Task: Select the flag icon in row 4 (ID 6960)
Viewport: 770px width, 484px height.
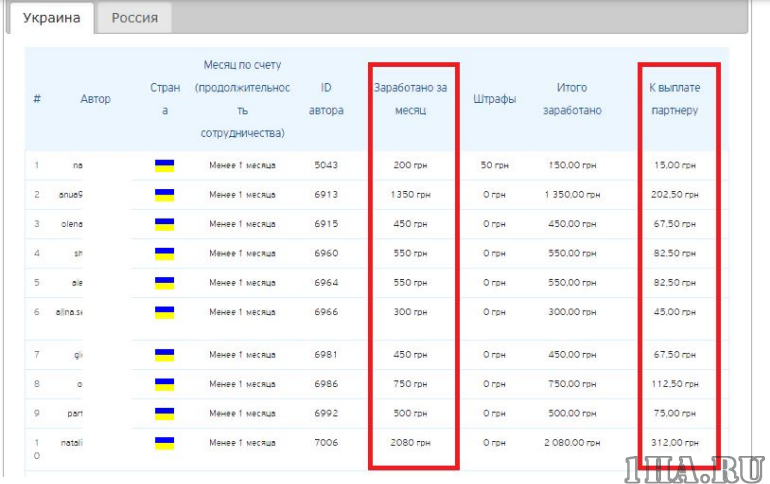Action: pyautogui.click(x=164, y=253)
